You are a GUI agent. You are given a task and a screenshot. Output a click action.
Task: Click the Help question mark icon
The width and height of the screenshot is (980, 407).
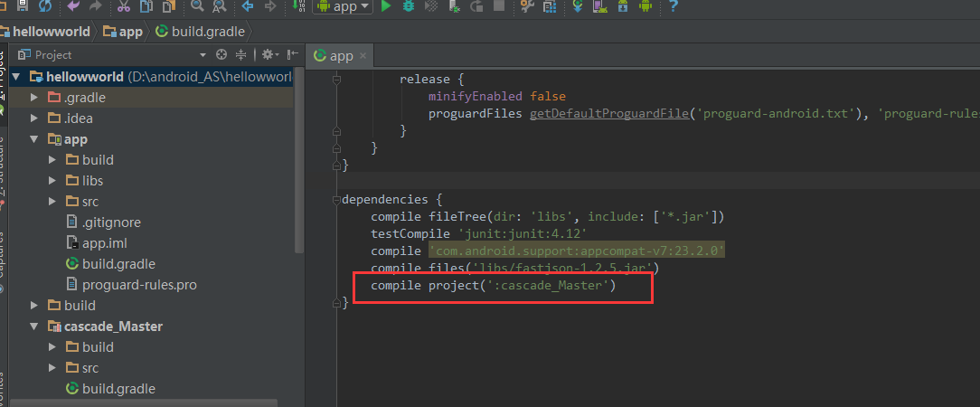point(673,7)
